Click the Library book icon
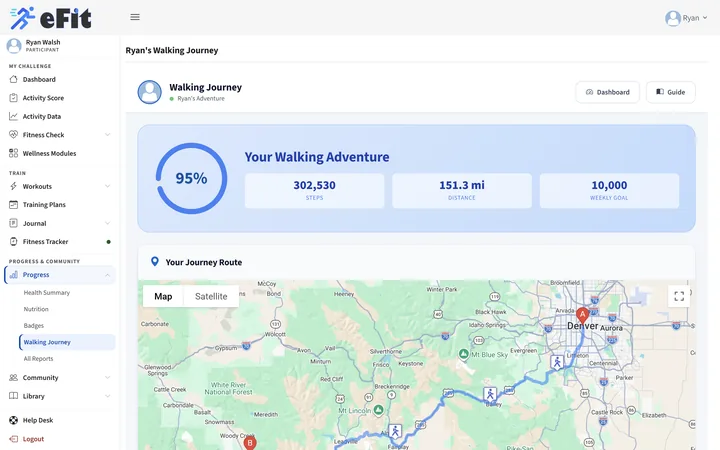Viewport: 720px width, 450px height. click(13, 396)
